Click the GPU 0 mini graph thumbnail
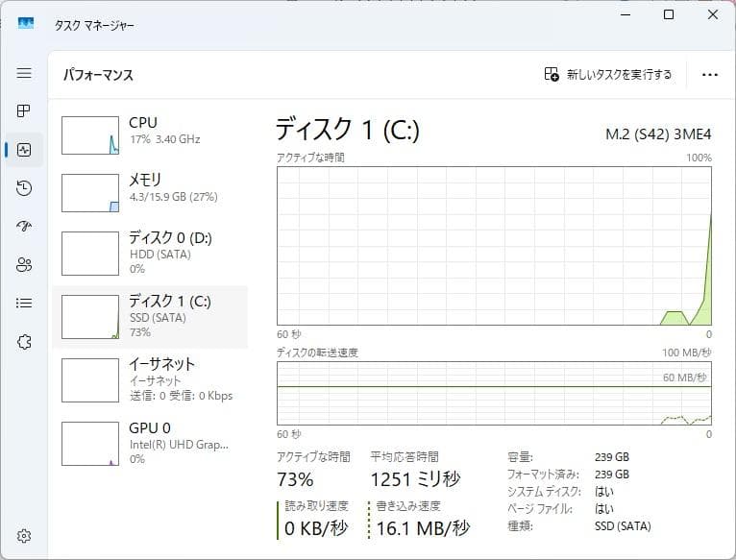736x560 pixels. [90, 444]
